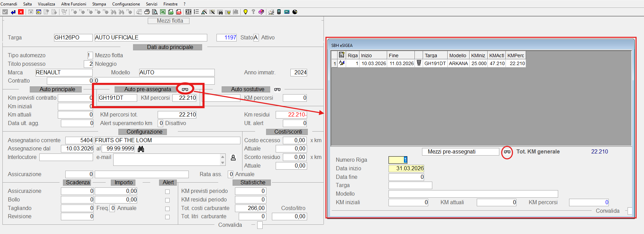Viewport: 644px width, 234px height.
Task: Click the red X cancel icon in toolbar
Action: click(21, 12)
